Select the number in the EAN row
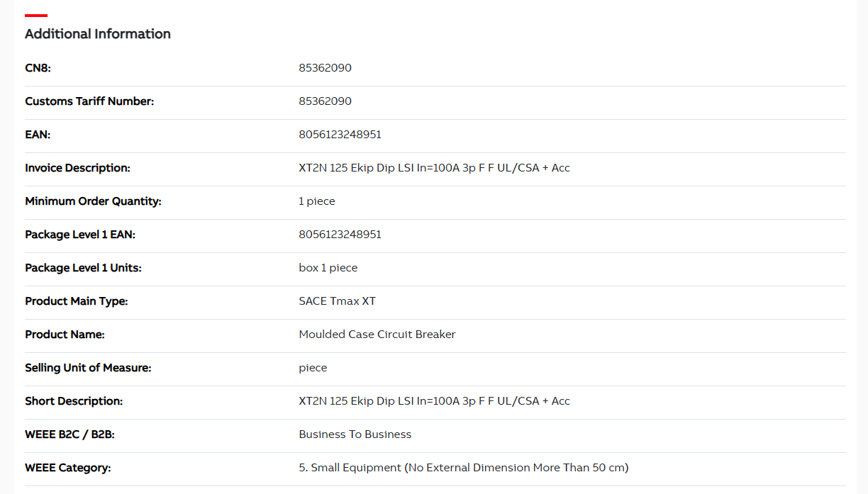Viewport: 868px width, 494px height. click(x=340, y=135)
